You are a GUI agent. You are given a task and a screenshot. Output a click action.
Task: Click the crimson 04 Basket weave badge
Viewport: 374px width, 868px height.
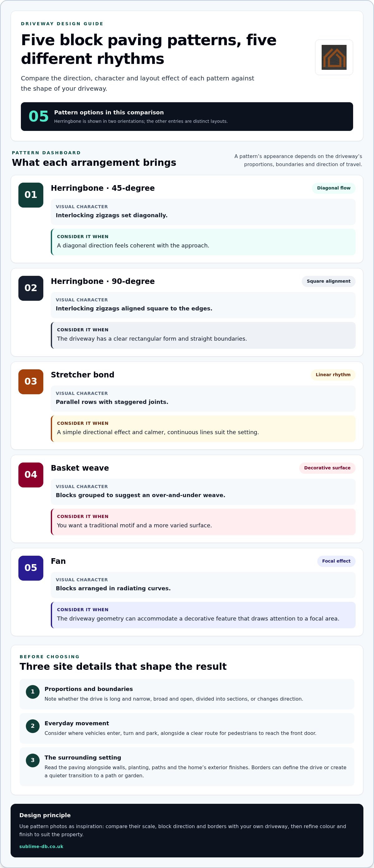31,475
